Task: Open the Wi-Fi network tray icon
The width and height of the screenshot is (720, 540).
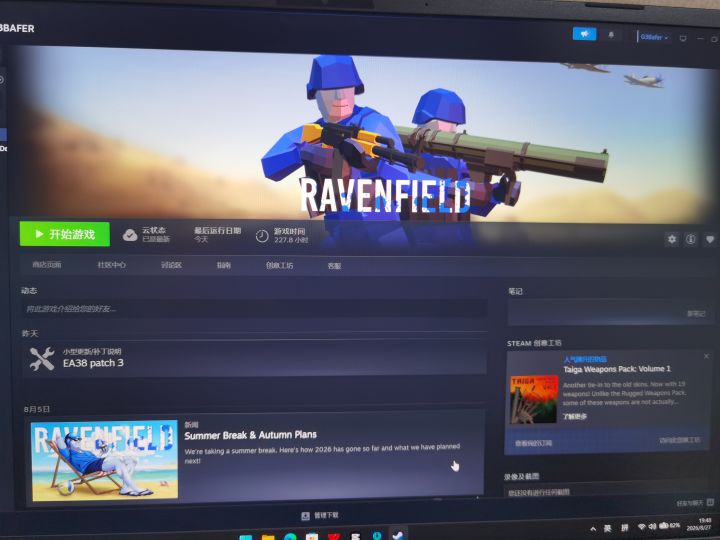Action: [641, 526]
